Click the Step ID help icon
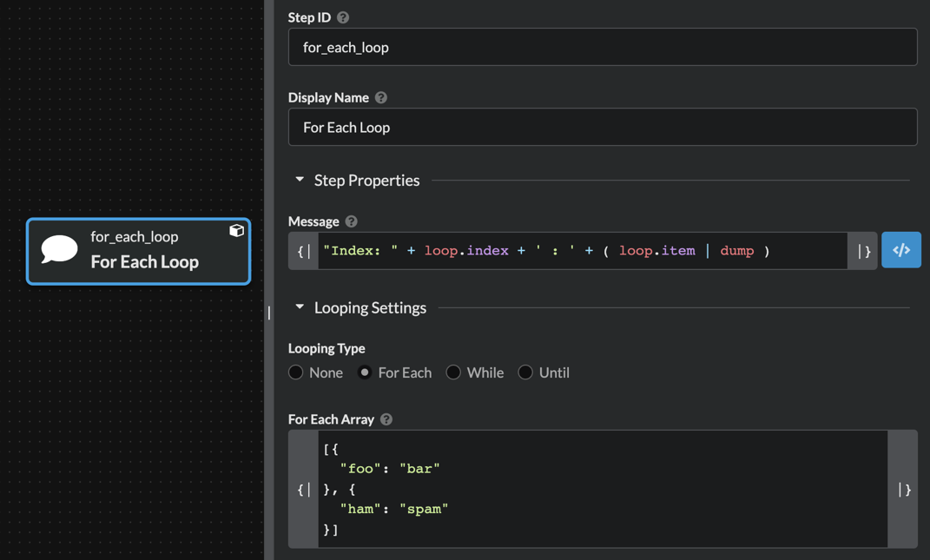The image size is (930, 560). click(343, 17)
